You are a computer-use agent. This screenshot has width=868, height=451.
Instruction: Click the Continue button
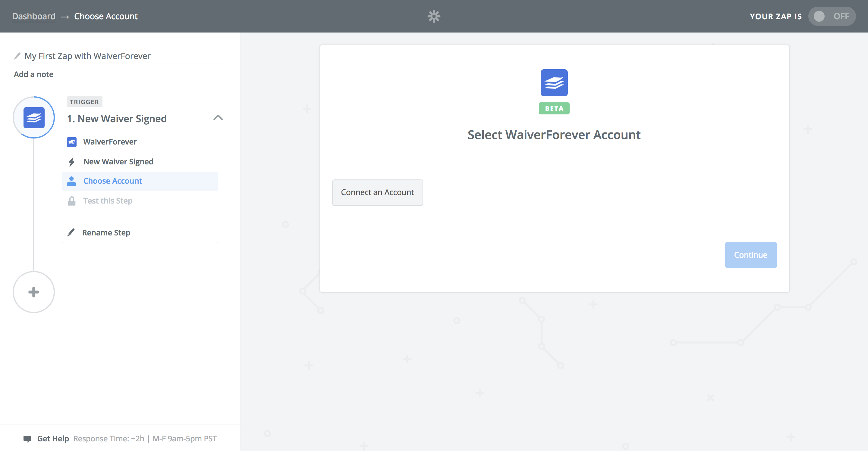[751, 255]
